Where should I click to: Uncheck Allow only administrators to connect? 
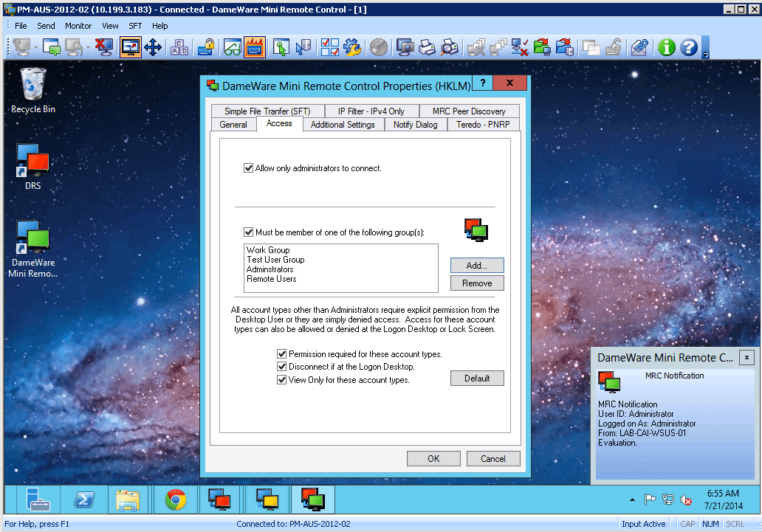pyautogui.click(x=248, y=168)
